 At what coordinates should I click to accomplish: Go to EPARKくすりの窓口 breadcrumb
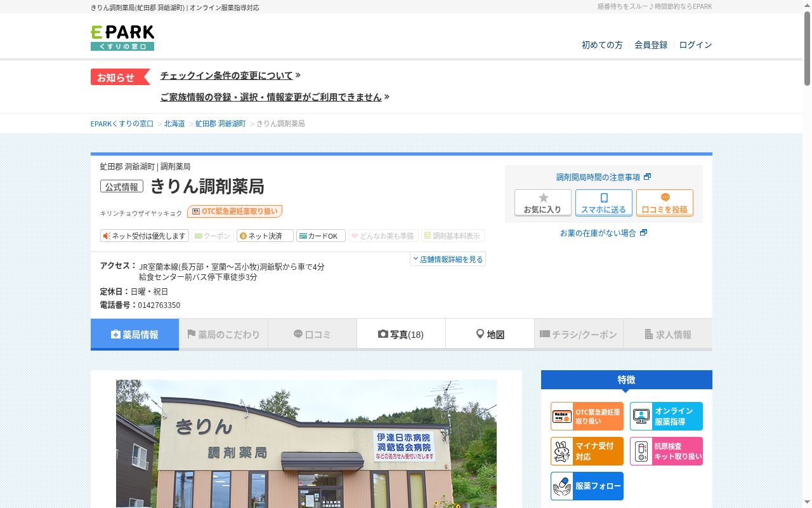click(x=122, y=124)
